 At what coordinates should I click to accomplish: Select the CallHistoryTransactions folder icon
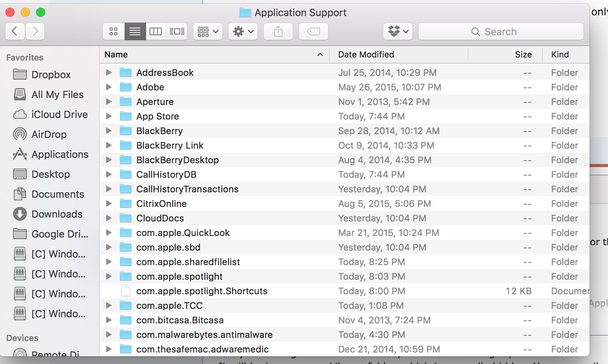click(x=126, y=189)
